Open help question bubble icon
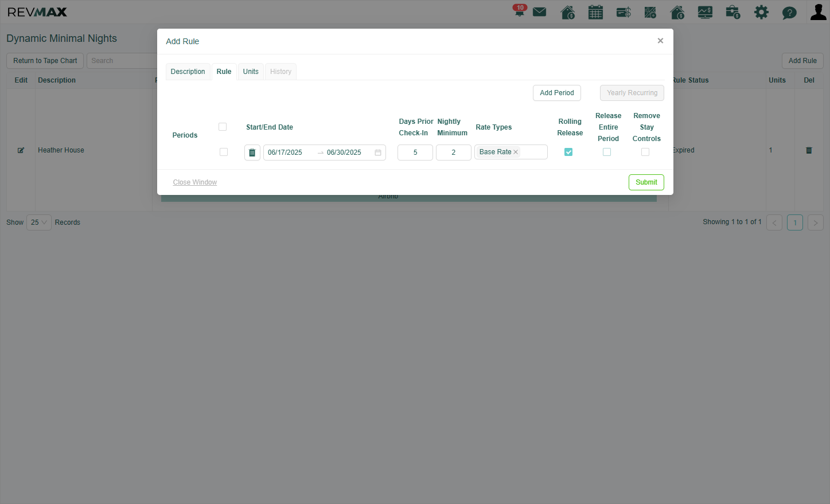 [x=789, y=13]
